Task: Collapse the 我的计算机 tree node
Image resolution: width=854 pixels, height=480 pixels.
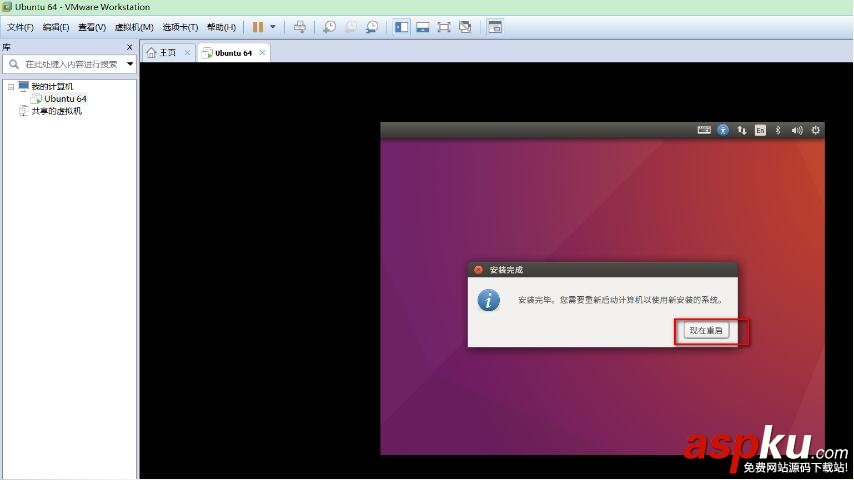Action: pyautogui.click(x=11, y=87)
